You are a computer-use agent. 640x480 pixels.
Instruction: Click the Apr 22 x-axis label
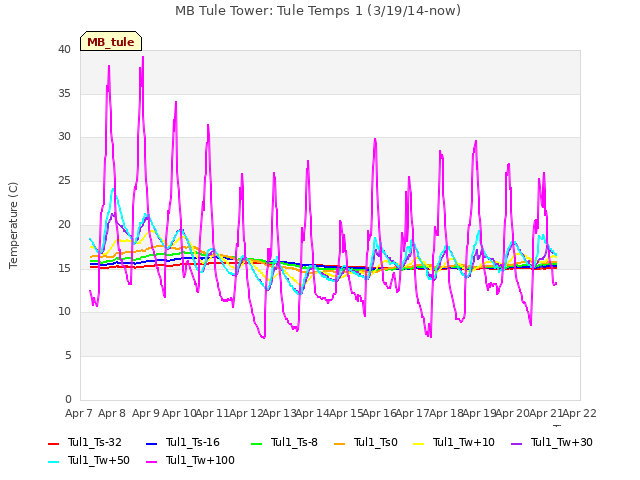[579, 413]
